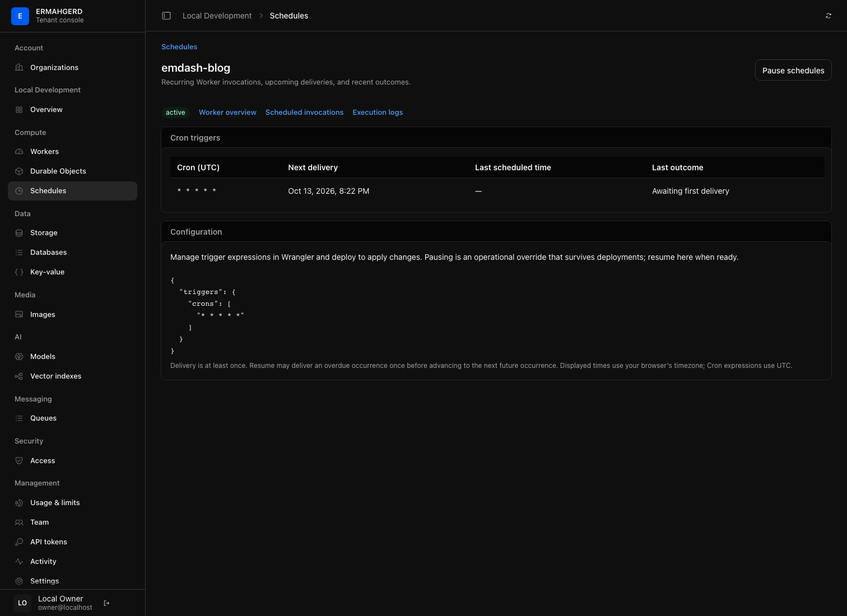This screenshot has height=616, width=847.
Task: Click the Activity pulse icon
Action: click(19, 562)
